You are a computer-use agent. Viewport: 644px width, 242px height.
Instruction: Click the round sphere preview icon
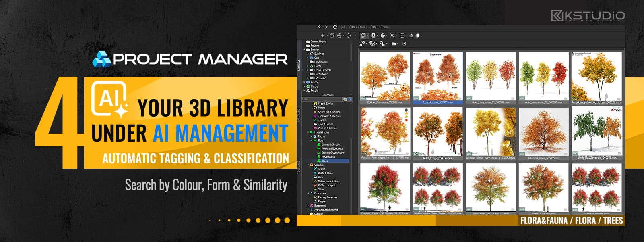383,35
